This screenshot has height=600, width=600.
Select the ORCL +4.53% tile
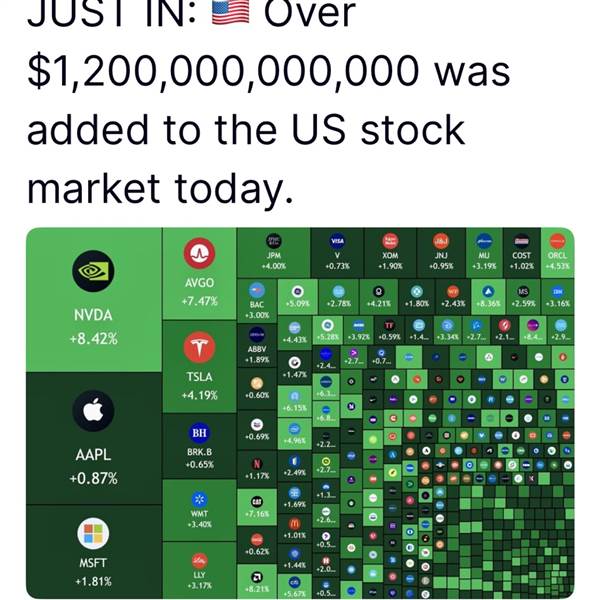(x=557, y=254)
